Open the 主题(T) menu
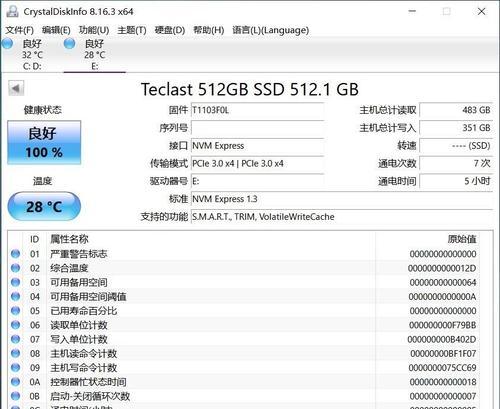The image size is (500, 409). click(132, 30)
